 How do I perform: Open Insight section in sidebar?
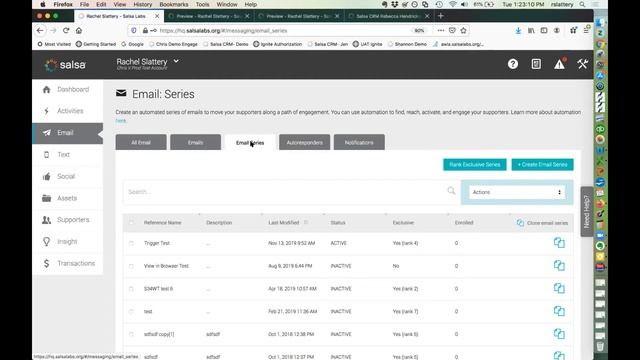[x=68, y=242]
